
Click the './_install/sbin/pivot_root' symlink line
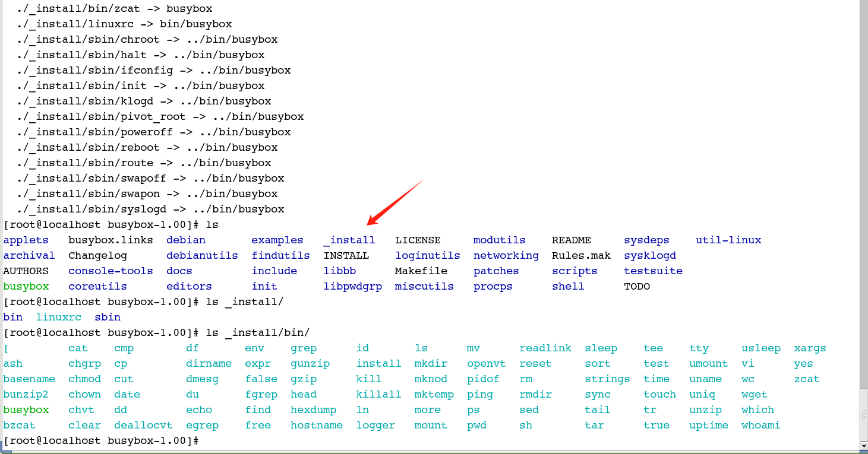[160, 117]
